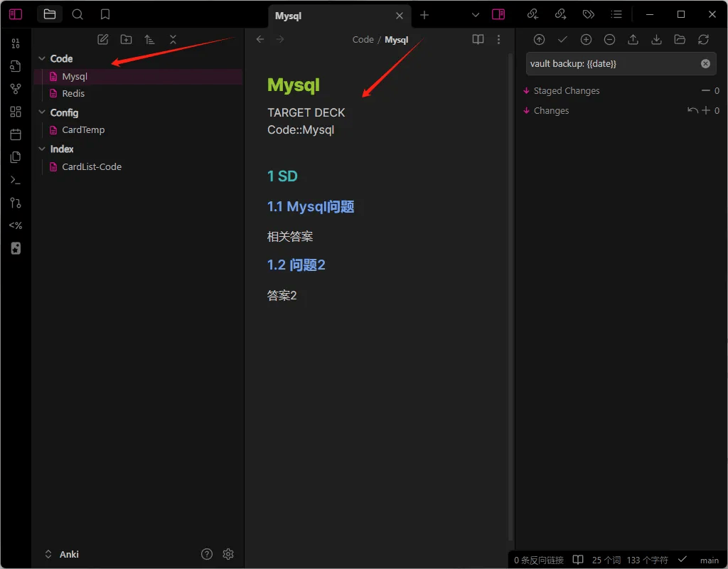
Task: Open the bookmarks pane
Action: (105, 14)
